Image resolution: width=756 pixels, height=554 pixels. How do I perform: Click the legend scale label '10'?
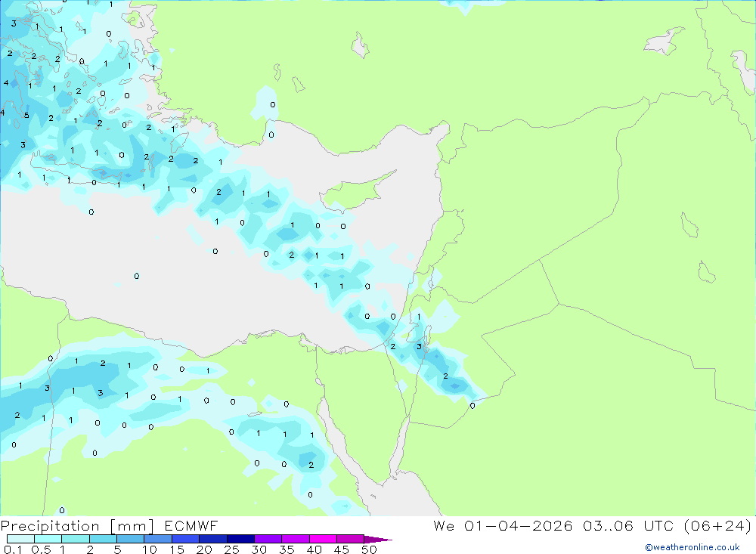(150, 549)
